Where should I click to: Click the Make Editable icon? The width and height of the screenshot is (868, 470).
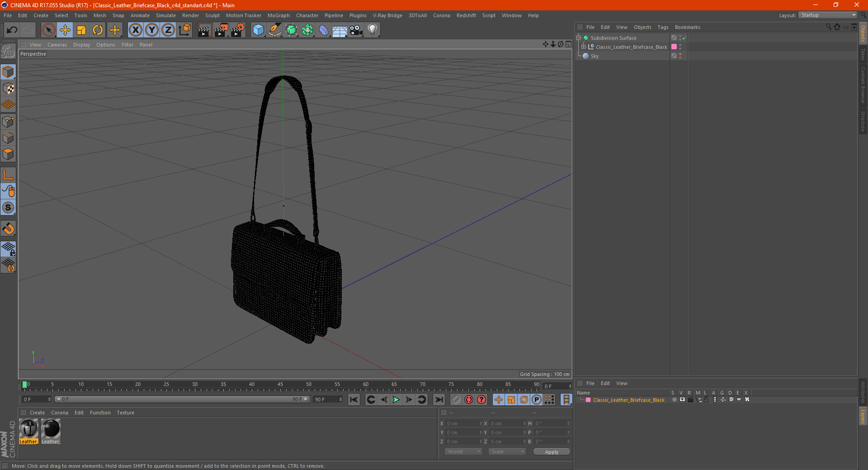pyautogui.click(x=8, y=51)
